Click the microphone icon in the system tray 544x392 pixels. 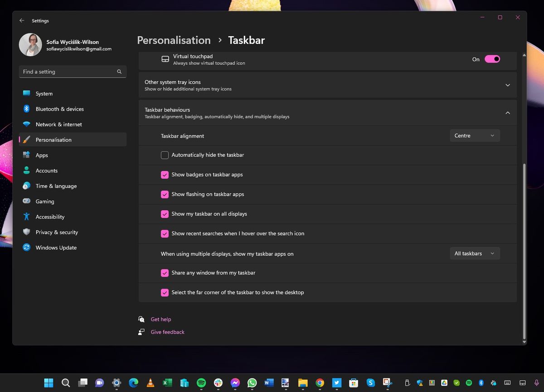(537, 383)
